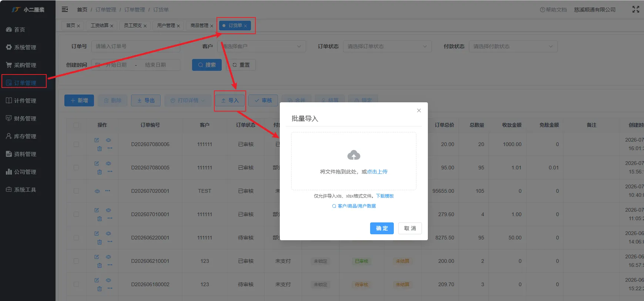
Task: View the TEST order D202607020001 eye icon
Action: (97, 191)
